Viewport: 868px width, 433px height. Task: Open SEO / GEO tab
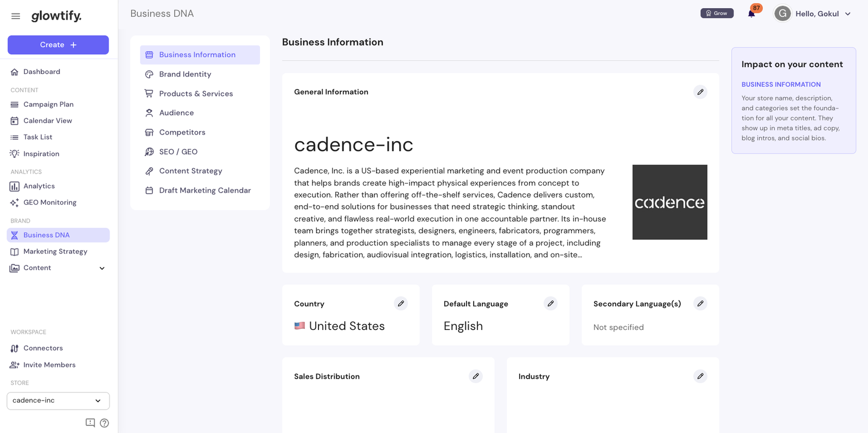[200, 152]
